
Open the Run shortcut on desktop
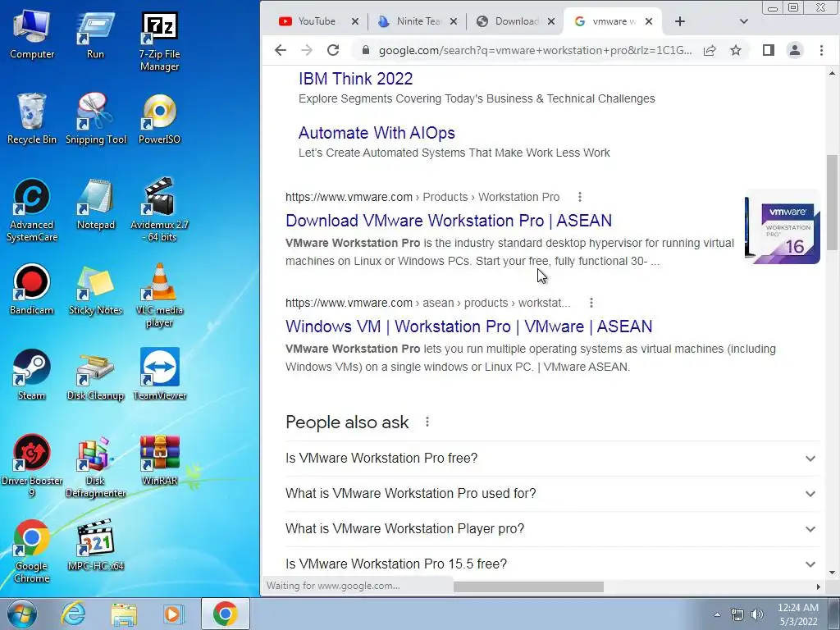(x=95, y=35)
